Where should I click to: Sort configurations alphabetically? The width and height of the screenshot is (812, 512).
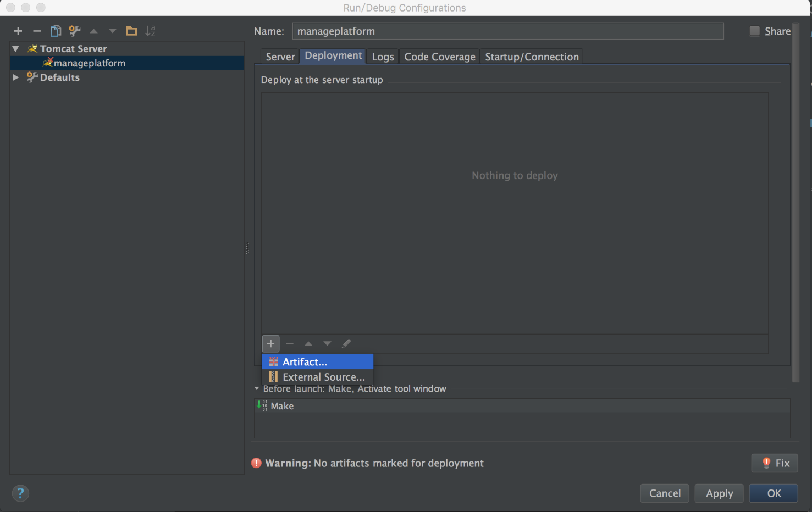150,31
